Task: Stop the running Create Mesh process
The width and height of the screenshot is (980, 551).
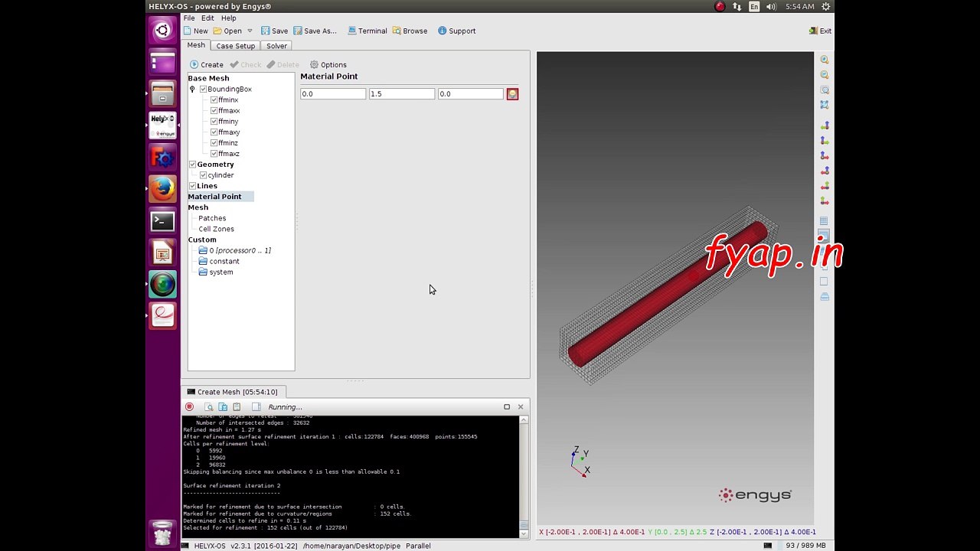Action: (189, 407)
